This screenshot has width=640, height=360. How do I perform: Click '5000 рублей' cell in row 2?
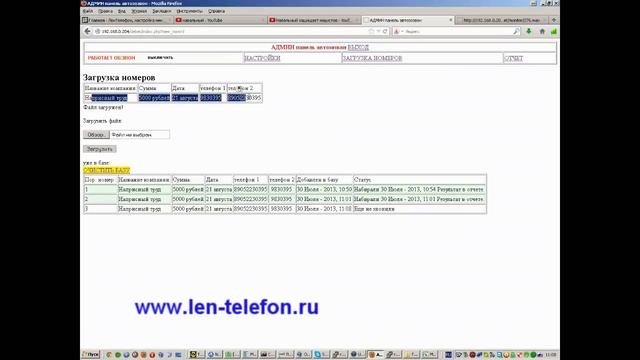pyautogui.click(x=188, y=199)
